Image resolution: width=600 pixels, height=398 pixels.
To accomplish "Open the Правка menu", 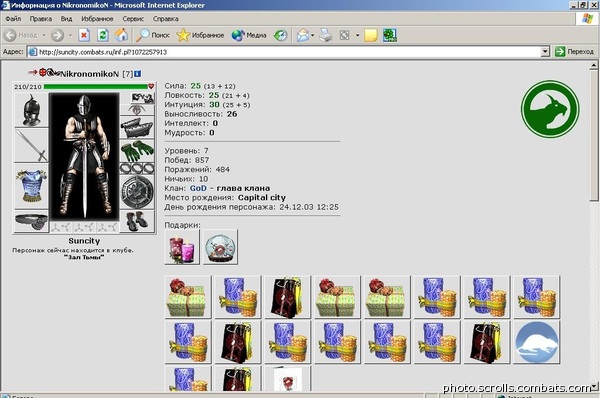I will [x=41, y=19].
